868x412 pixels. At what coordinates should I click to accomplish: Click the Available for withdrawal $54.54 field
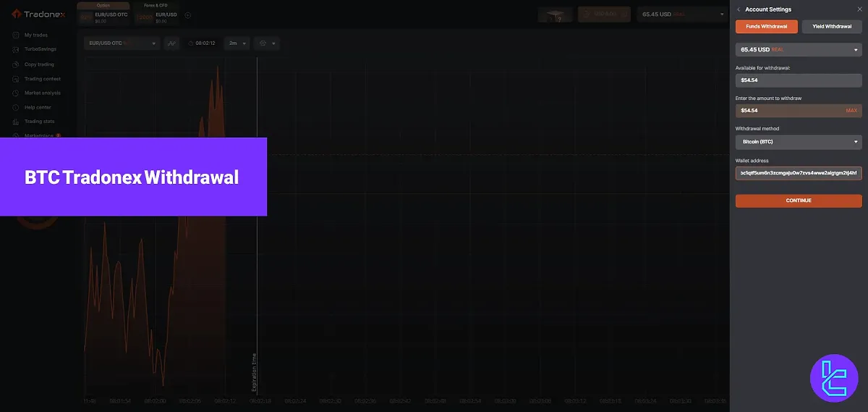[799, 80]
